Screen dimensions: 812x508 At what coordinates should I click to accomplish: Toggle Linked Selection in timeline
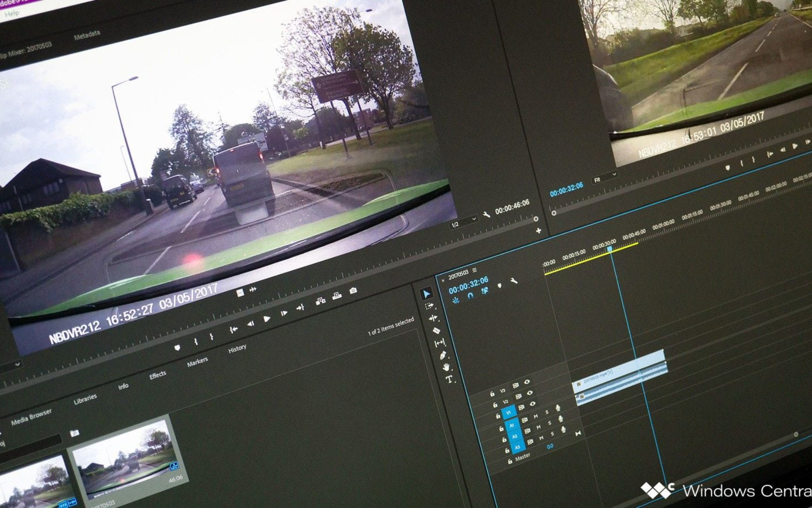coord(484,290)
